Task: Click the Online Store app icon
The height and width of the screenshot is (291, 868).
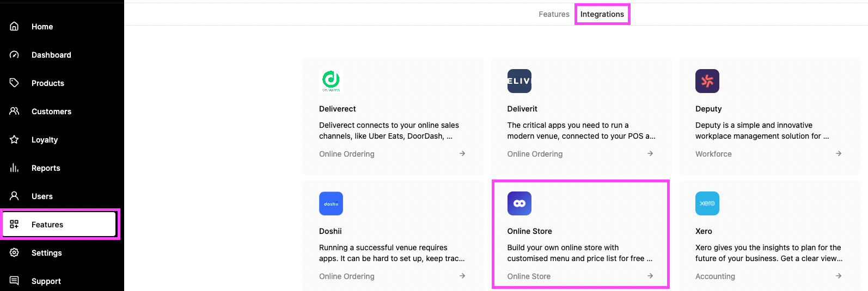Action: point(519,203)
